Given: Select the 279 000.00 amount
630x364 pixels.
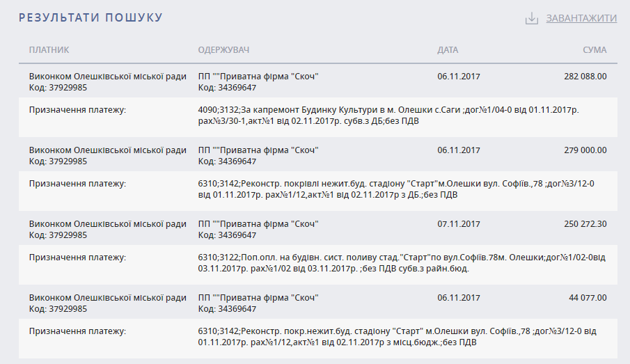Looking at the screenshot, I should pos(585,150).
